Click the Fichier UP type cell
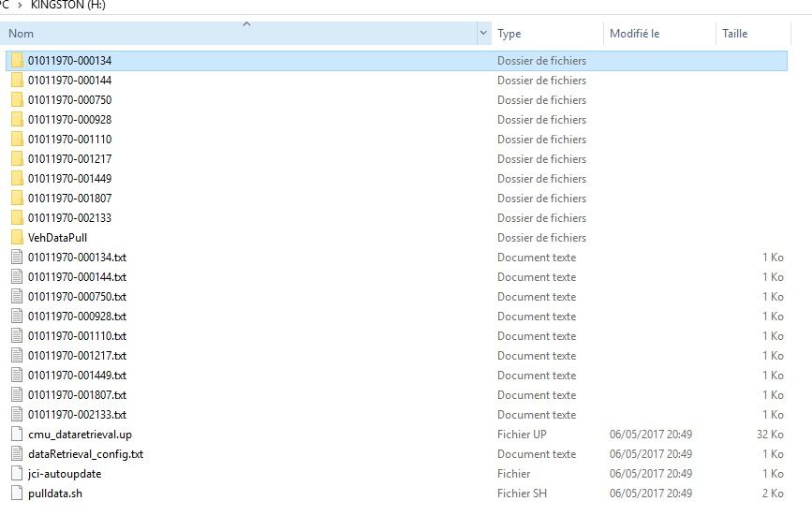Viewport: 812px width, 516px height. (x=522, y=435)
